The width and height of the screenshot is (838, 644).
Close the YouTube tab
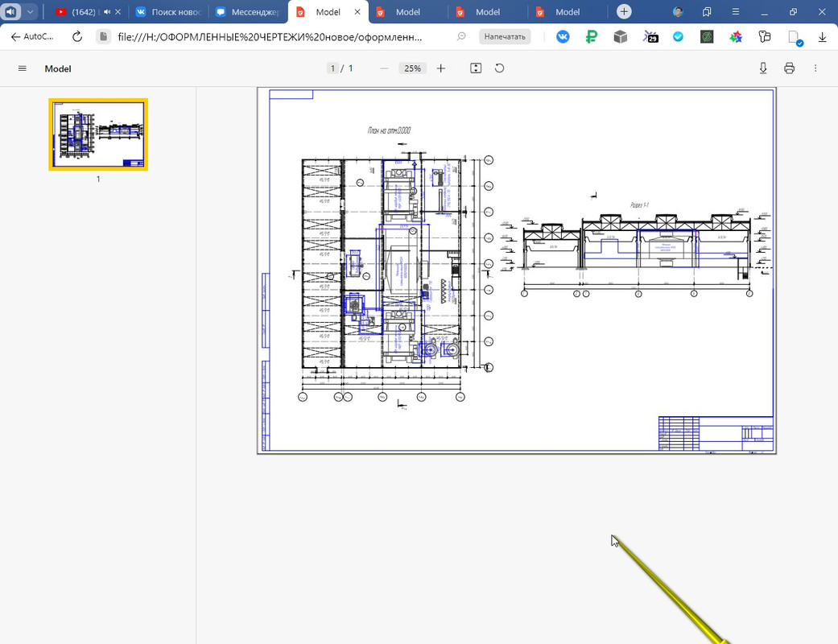118,12
